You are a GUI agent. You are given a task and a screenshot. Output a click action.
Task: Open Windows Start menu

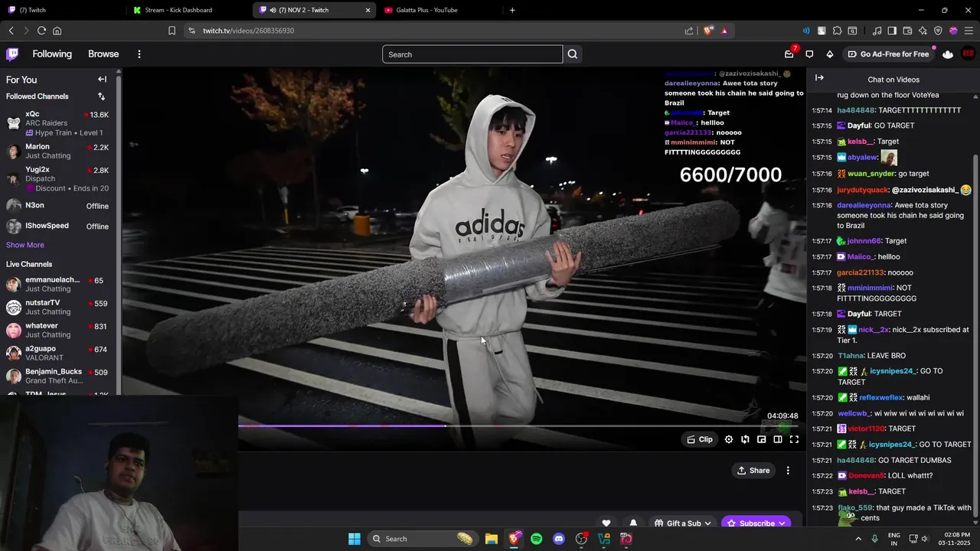click(x=354, y=539)
